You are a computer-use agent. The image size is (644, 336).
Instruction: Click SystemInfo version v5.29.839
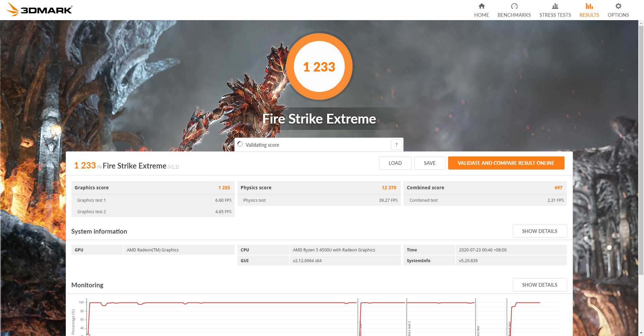[468, 261]
